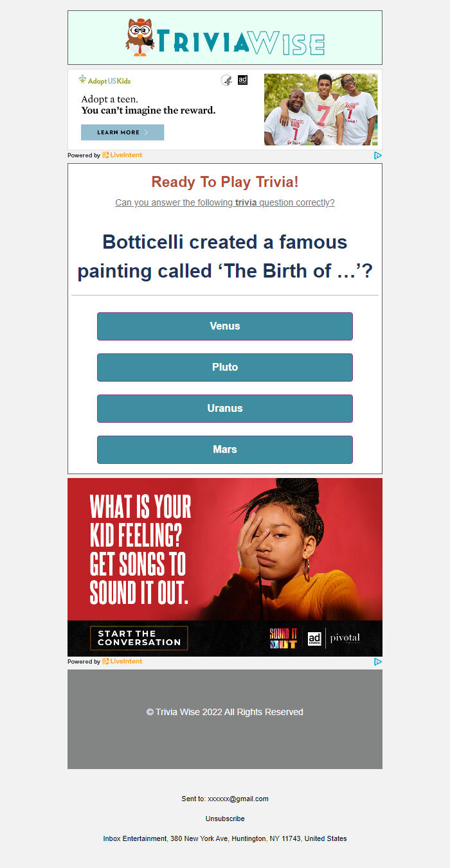Click Start the Conversation button
Image resolution: width=450 pixels, height=868 pixels.
139,638
